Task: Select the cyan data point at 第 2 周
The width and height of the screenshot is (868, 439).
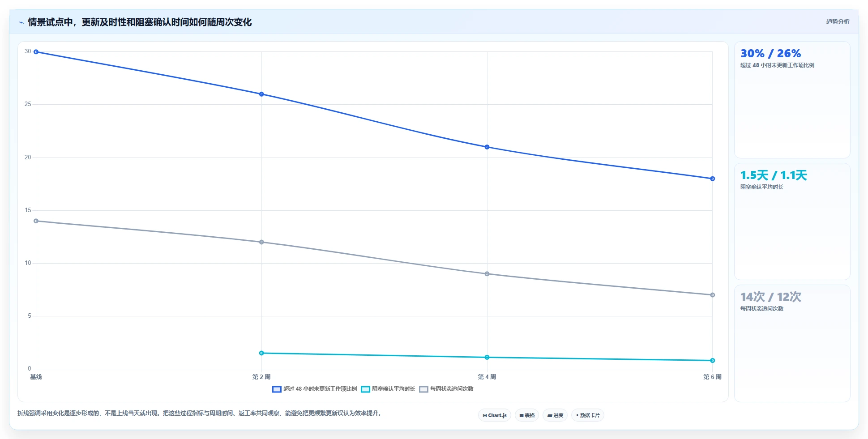Action: 261,353
